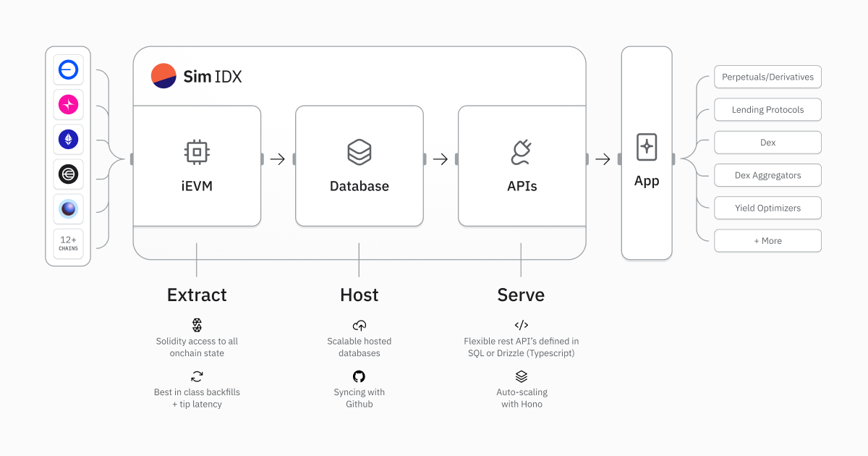
Task: Click "Best in class backfills + tip latency"
Action: tap(197, 398)
